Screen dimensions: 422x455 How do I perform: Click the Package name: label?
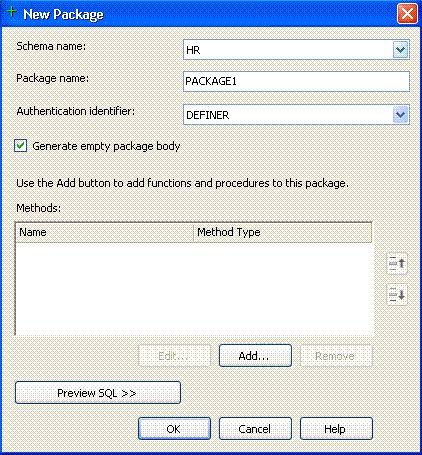(x=53, y=78)
